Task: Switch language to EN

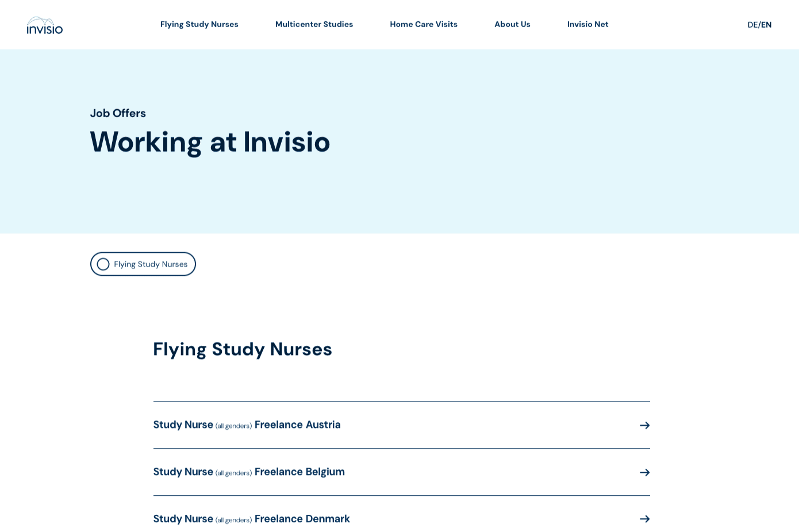Action: pyautogui.click(x=766, y=25)
